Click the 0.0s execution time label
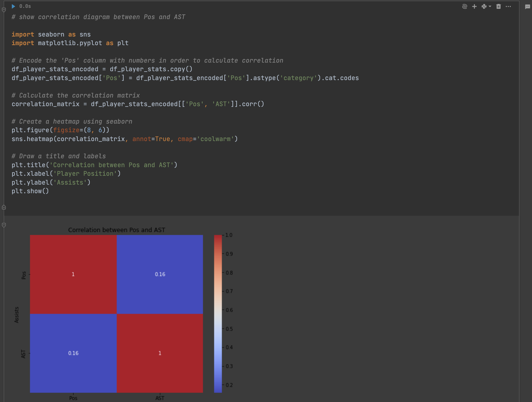 pos(25,6)
